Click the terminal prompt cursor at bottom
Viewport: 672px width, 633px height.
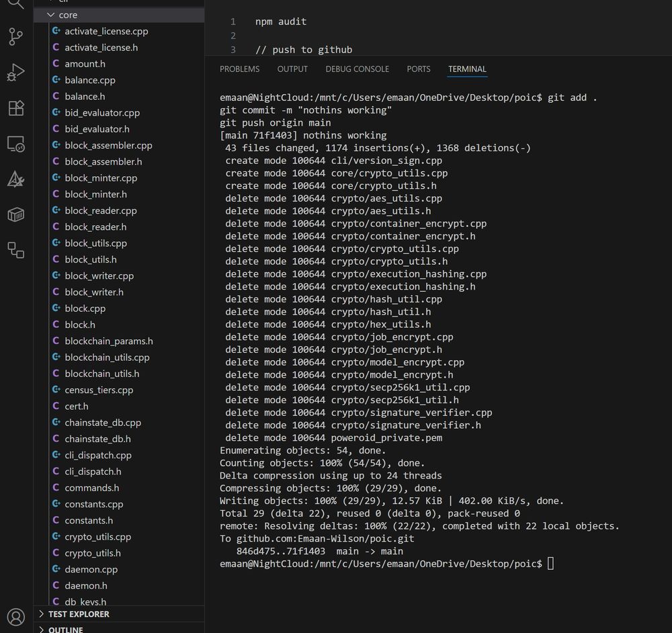[x=551, y=564]
